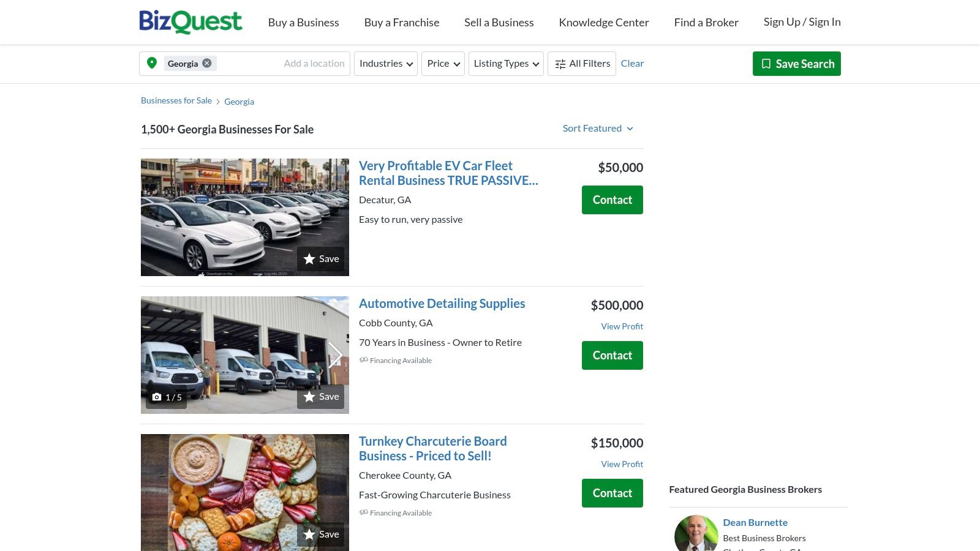Click the Financing Available icon on Automotive listing
The width and height of the screenshot is (980, 551).
pos(364,360)
